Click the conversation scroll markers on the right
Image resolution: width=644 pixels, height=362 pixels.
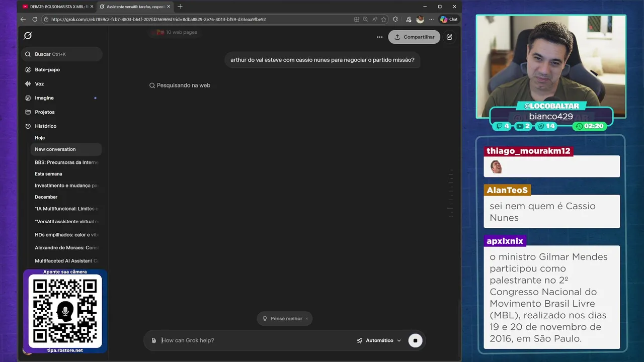(x=450, y=194)
